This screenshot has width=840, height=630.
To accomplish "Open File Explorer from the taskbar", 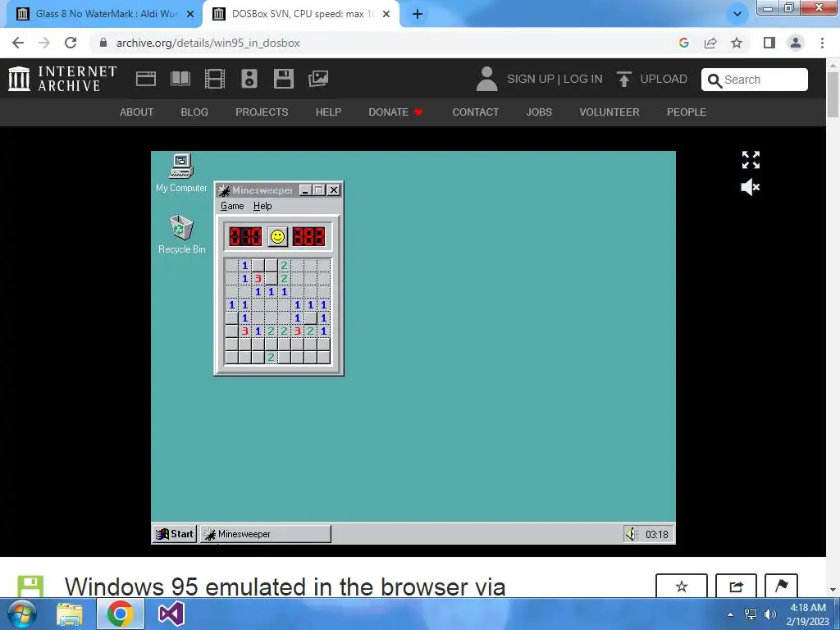I will tap(70, 614).
